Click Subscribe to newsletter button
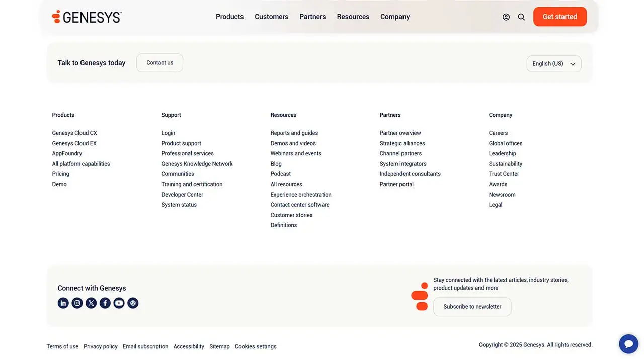The image size is (644, 362). click(x=472, y=307)
